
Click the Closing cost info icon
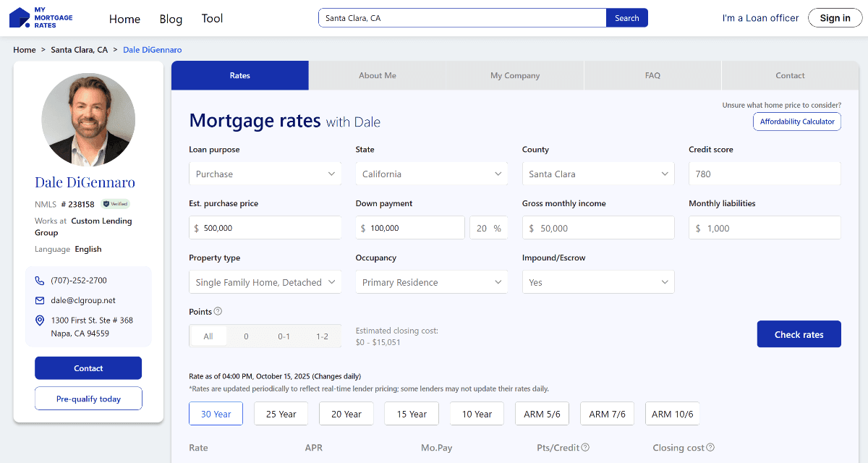pos(710,448)
